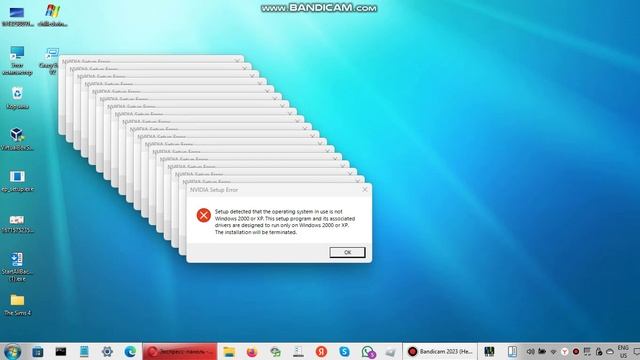Open the Settings gear on the taskbar
The width and height of the screenshot is (640, 360).
click(107, 351)
